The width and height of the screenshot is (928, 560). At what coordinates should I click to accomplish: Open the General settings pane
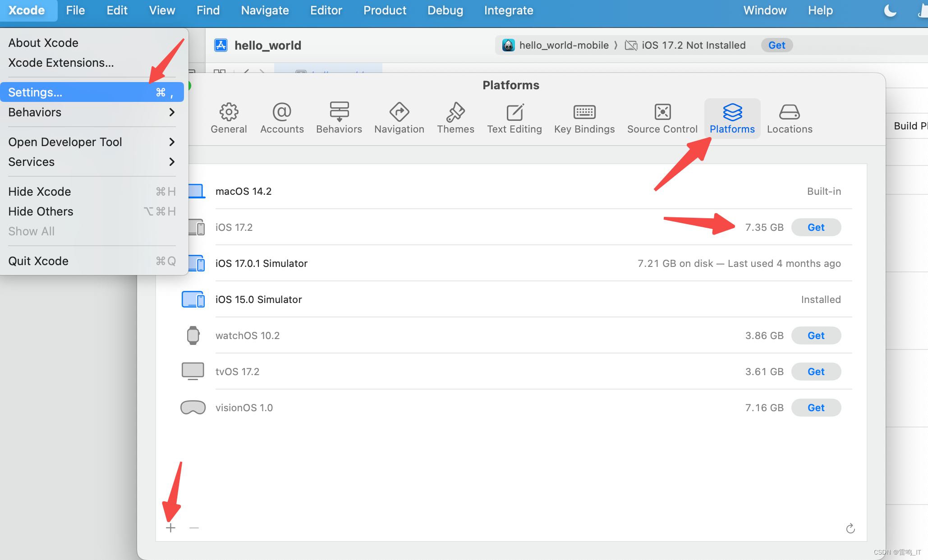[x=229, y=118]
